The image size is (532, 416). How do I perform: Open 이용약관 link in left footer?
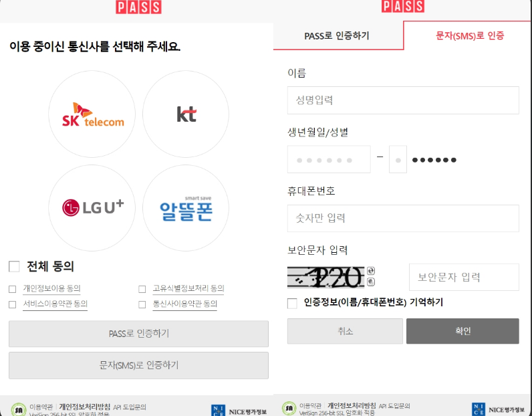click(41, 407)
